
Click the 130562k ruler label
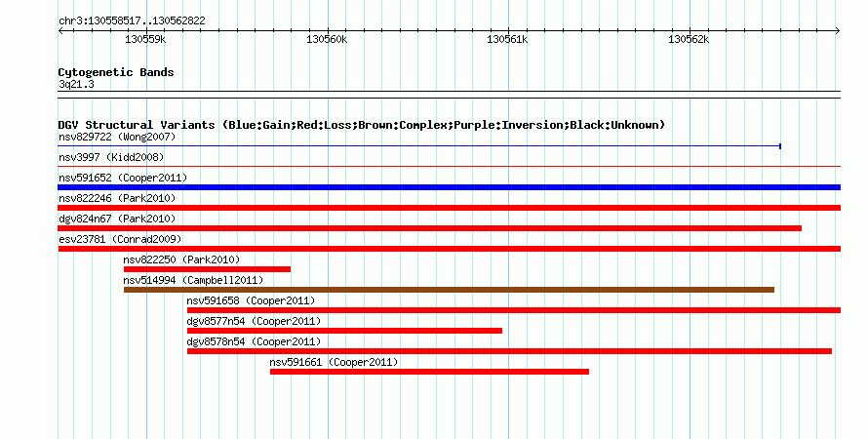click(689, 39)
